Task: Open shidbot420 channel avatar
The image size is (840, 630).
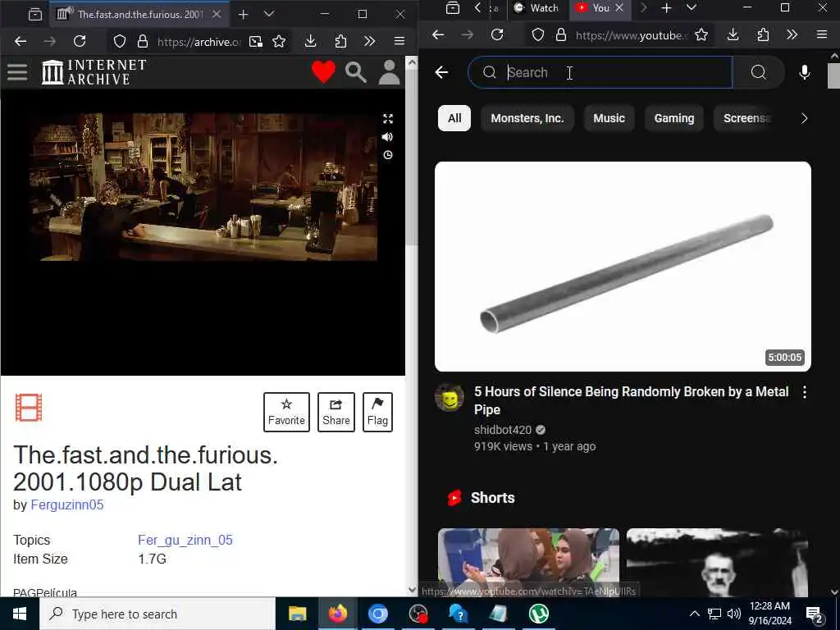Action: click(450, 398)
